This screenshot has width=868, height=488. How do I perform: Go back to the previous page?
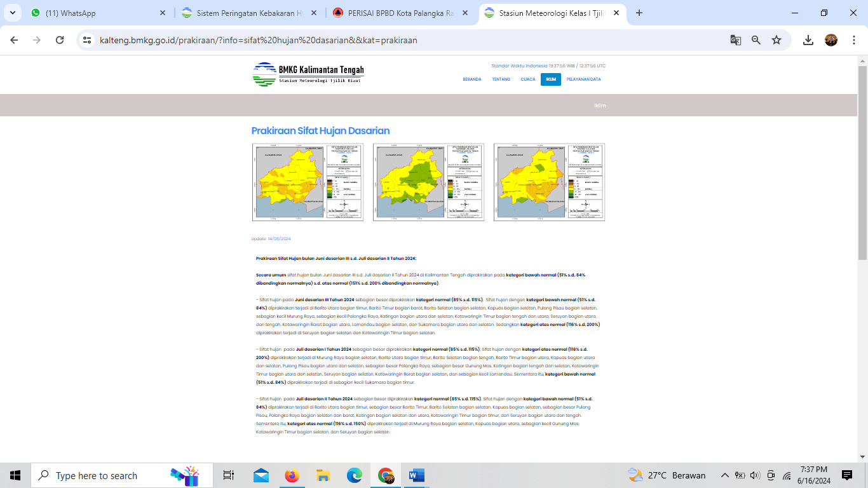(14, 40)
